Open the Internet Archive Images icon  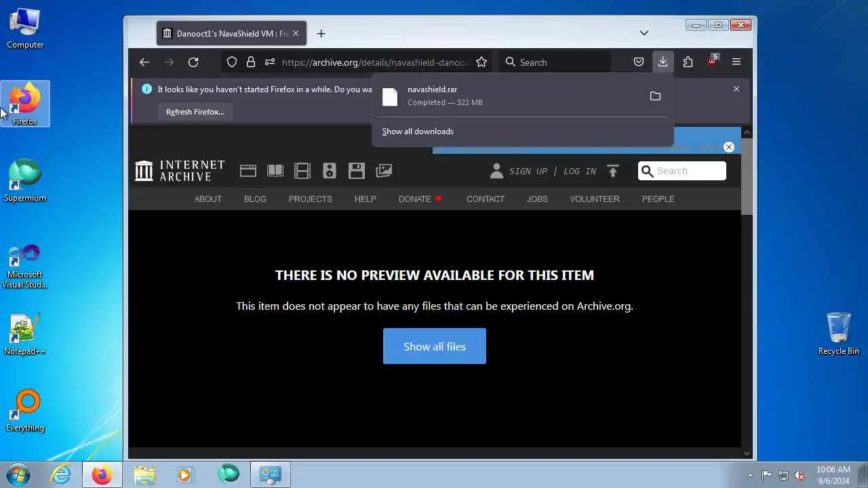(x=384, y=171)
